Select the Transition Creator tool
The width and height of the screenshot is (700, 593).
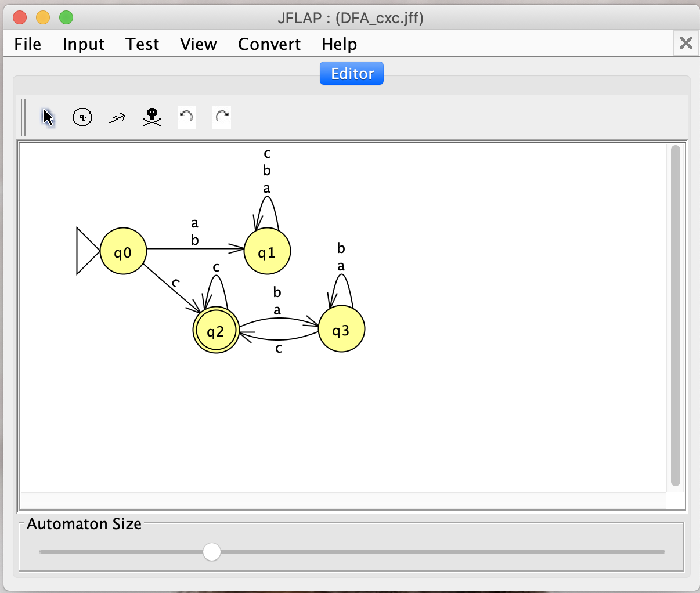coord(117,118)
